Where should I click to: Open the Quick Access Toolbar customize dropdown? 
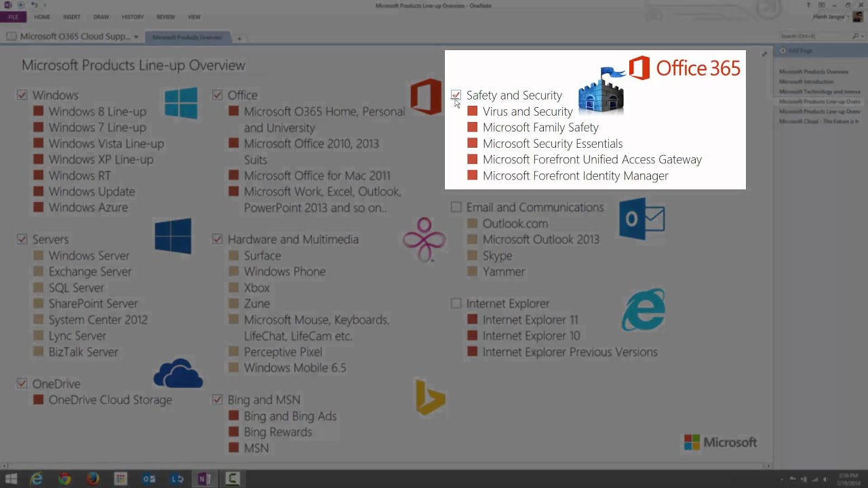tap(46, 5)
